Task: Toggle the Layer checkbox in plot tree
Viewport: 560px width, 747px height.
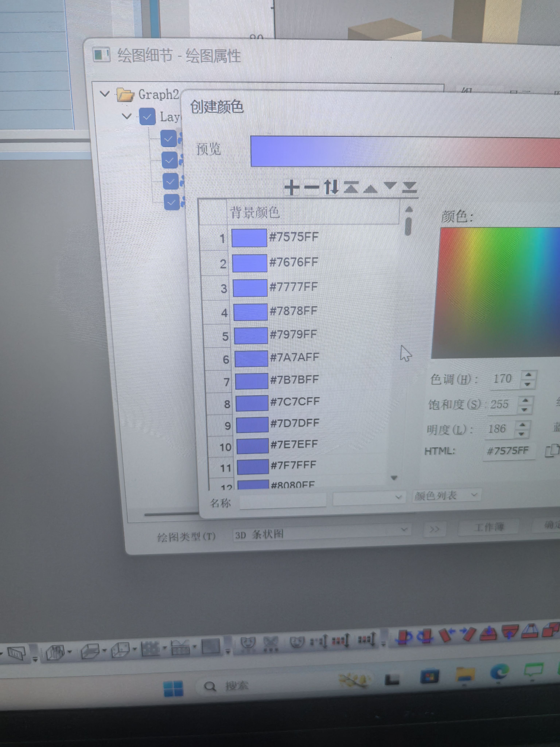Action: pos(147,117)
